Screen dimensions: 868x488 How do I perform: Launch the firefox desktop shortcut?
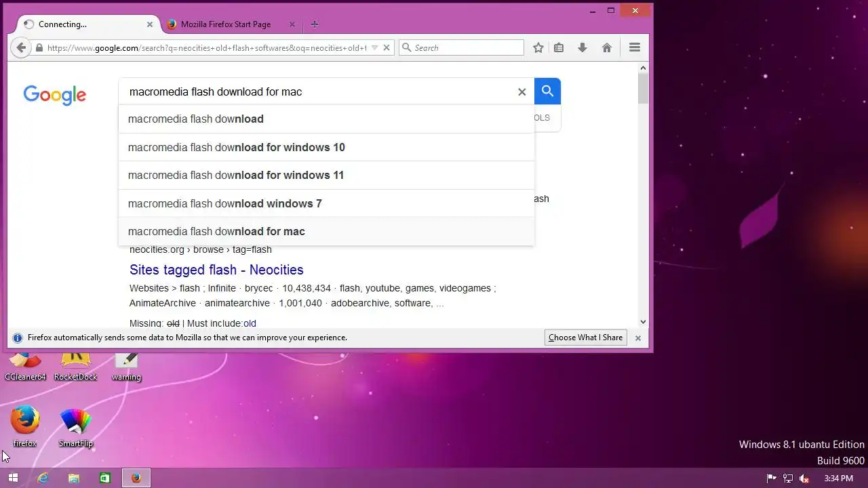pos(25,426)
